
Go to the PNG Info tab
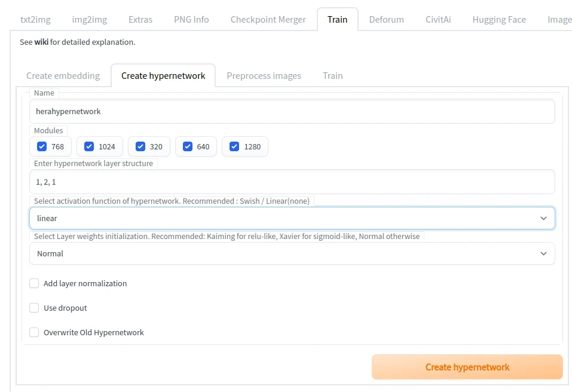click(x=191, y=19)
